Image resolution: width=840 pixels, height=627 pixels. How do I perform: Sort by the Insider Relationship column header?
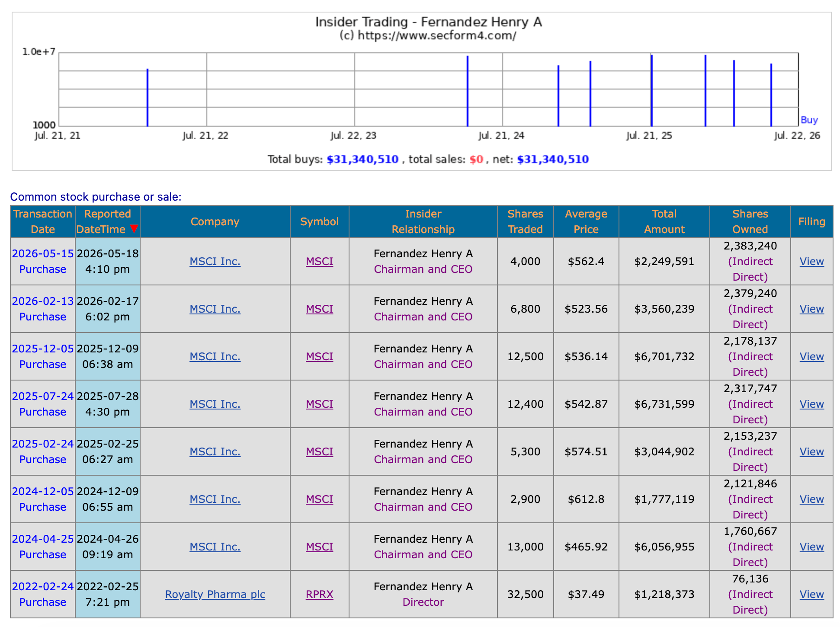423,221
